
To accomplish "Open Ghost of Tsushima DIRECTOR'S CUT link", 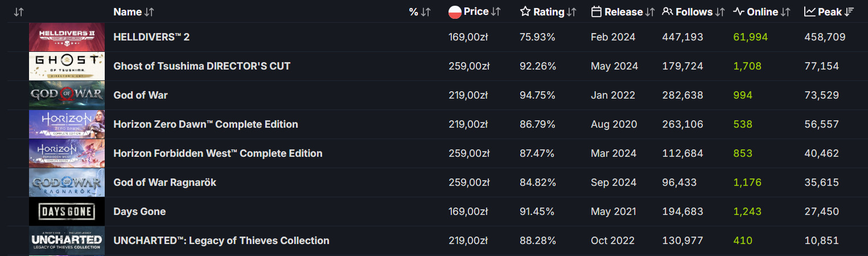I will click(201, 66).
